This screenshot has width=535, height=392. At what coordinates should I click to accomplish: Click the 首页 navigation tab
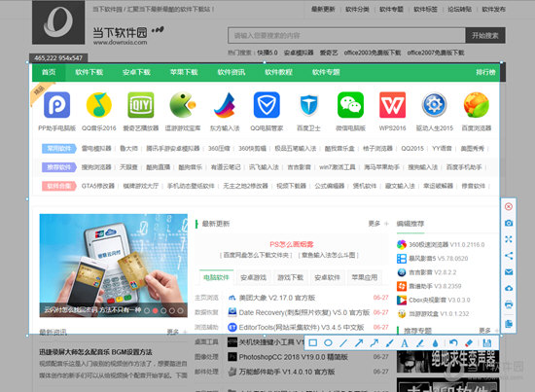pos(49,72)
